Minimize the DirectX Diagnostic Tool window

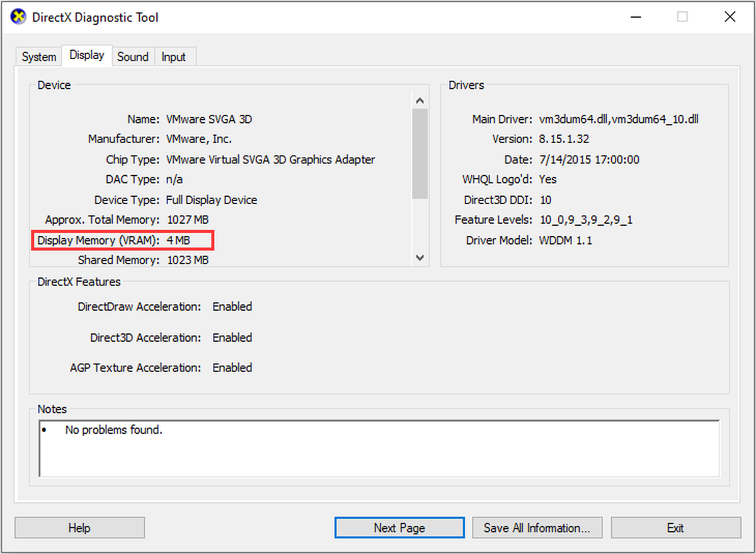pos(635,17)
